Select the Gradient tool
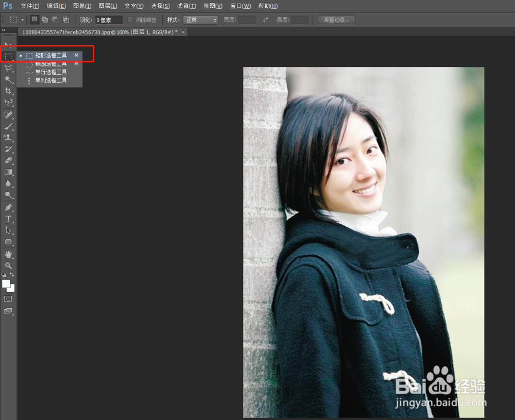515x420 pixels. coord(8,172)
